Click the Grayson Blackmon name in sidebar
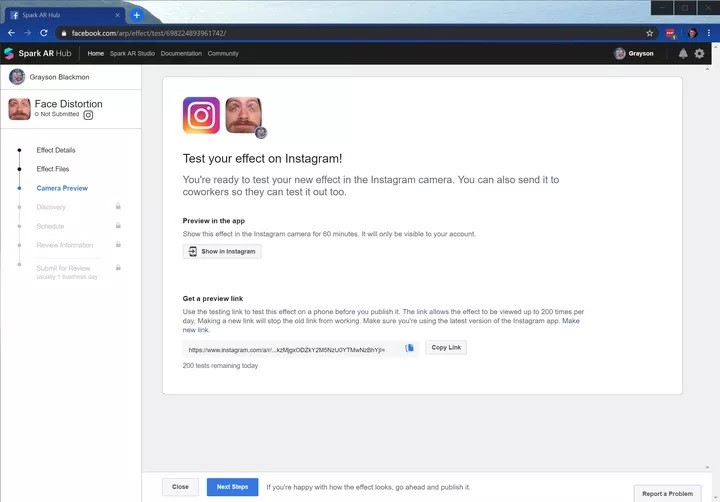 (x=59, y=77)
